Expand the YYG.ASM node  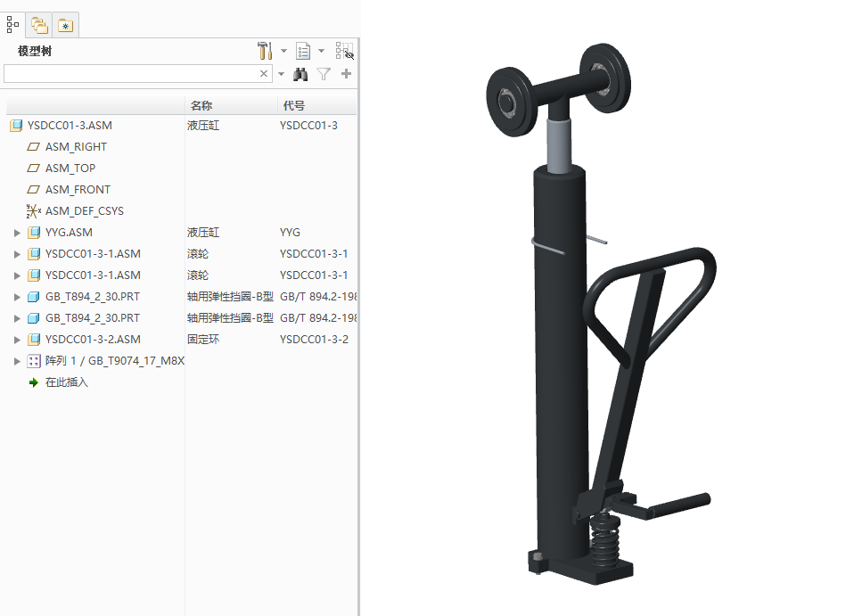coord(17,233)
